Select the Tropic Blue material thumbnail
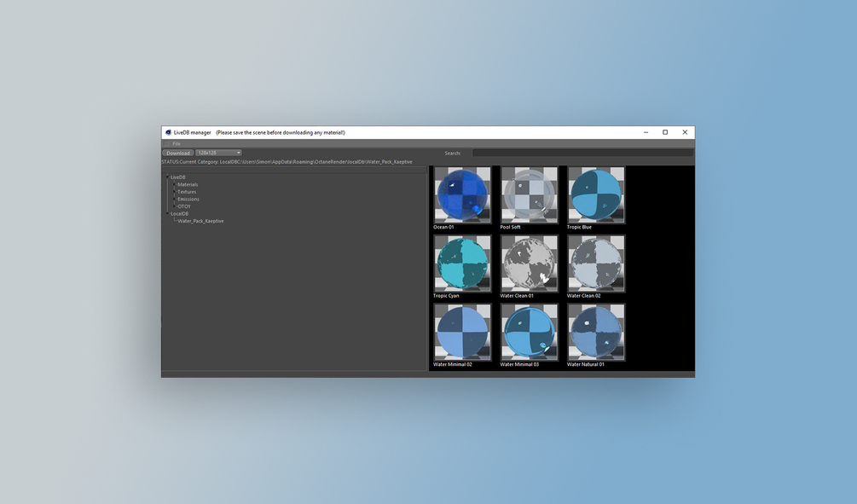857x504 pixels. point(596,194)
